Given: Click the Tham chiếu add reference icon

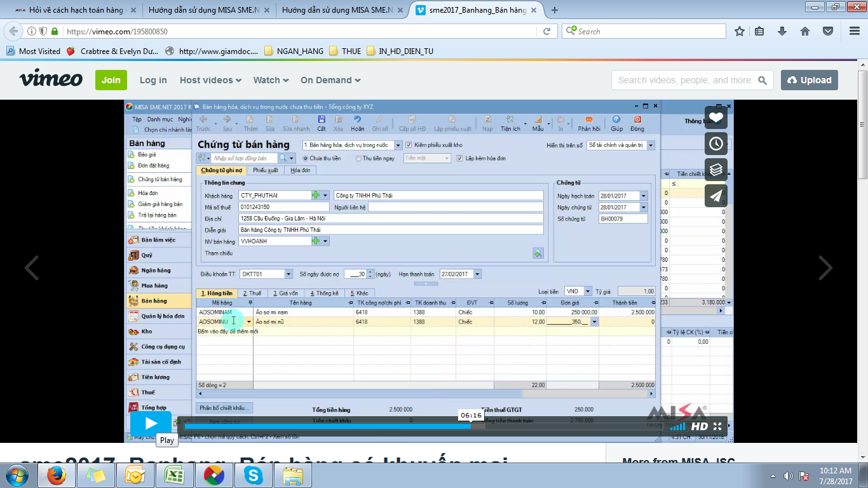Looking at the screenshot, I should [x=538, y=254].
